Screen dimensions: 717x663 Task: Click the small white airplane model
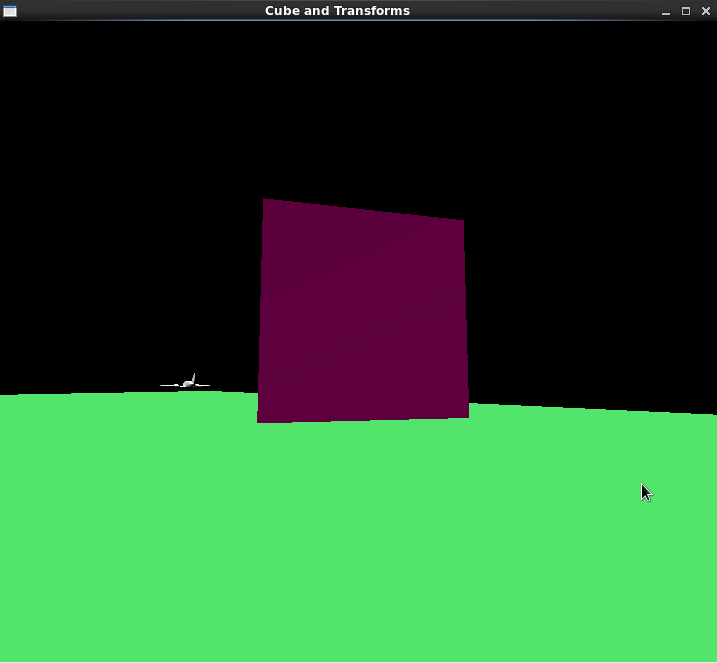pos(185,382)
